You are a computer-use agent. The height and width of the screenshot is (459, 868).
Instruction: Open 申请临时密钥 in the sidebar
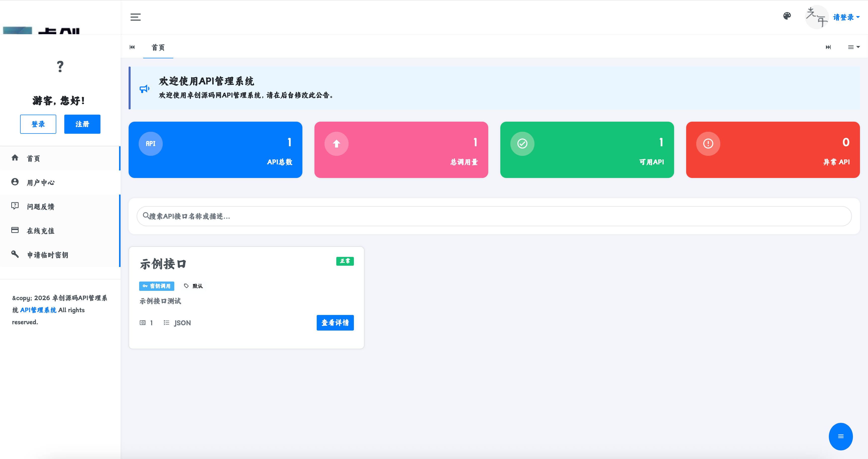60,255
